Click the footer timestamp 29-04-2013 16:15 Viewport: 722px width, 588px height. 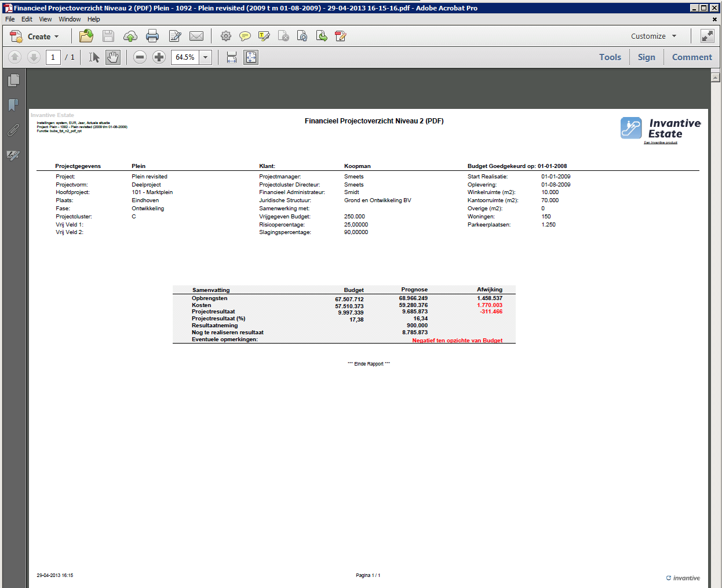[55, 575]
